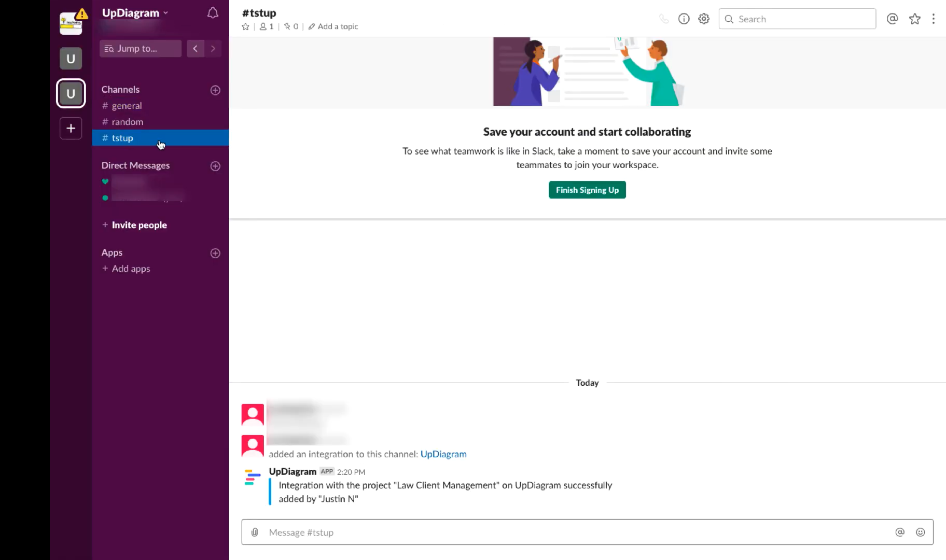Open more options vertical dots menu
This screenshot has width=946, height=560.
934,19
